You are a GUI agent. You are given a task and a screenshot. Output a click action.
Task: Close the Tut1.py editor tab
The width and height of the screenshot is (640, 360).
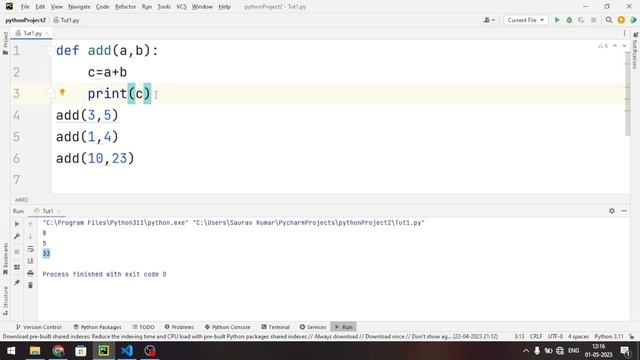(x=47, y=33)
